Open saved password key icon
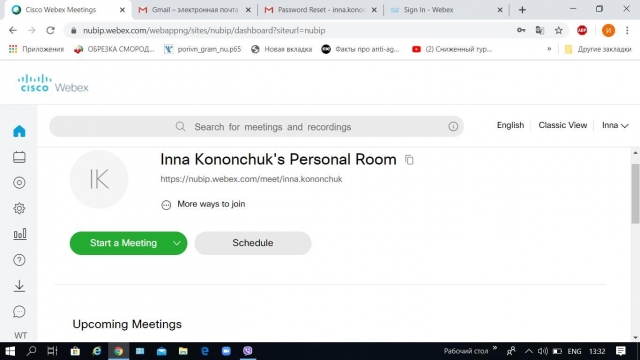 tap(521, 30)
